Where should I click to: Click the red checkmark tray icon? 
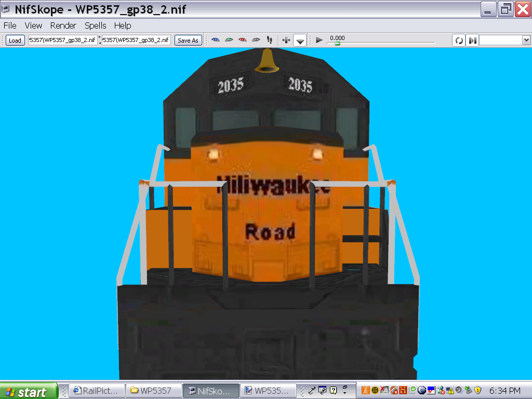pyautogui.click(x=431, y=391)
